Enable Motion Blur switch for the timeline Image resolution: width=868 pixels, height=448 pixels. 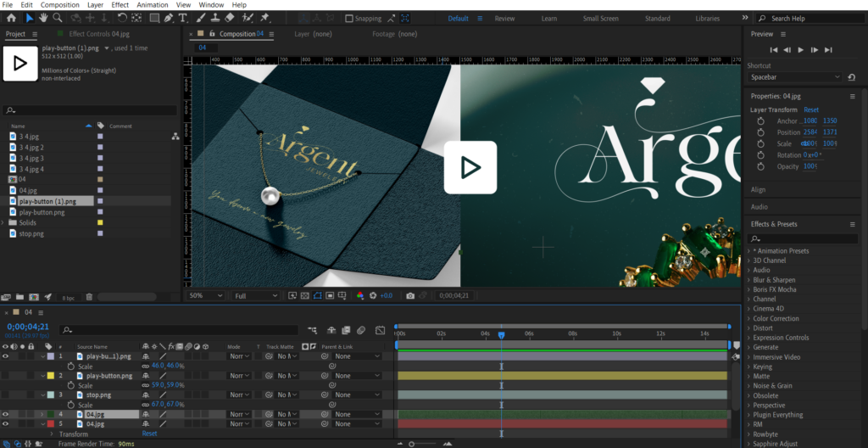point(361,330)
